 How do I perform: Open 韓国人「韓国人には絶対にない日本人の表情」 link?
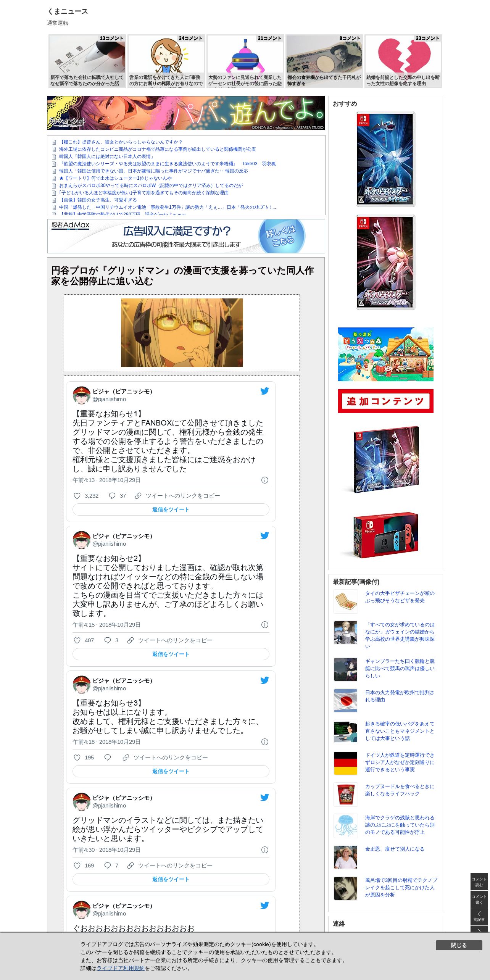click(107, 156)
